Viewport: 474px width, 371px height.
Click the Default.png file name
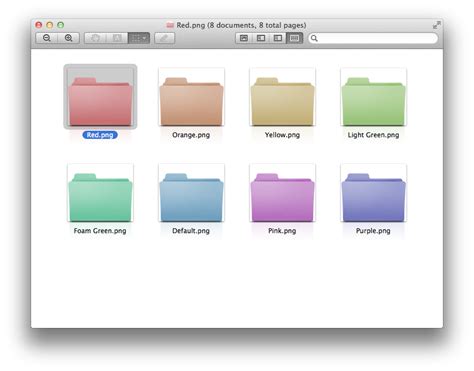tap(191, 231)
